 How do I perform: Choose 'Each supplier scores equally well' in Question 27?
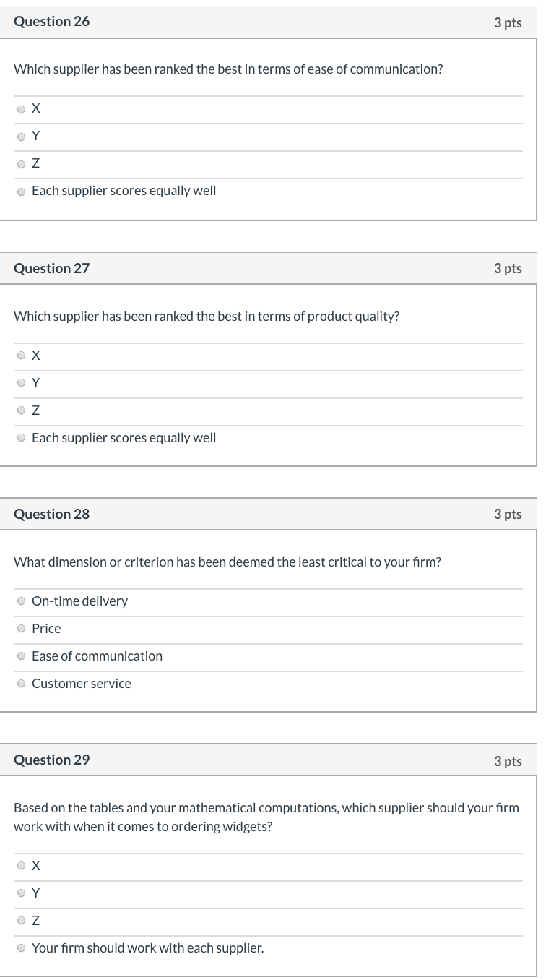tap(21, 437)
